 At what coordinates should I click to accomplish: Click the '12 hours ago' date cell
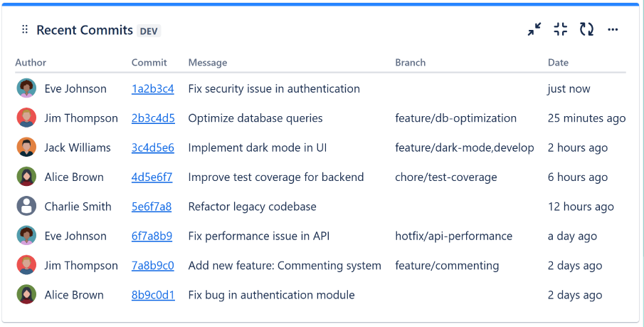click(581, 207)
